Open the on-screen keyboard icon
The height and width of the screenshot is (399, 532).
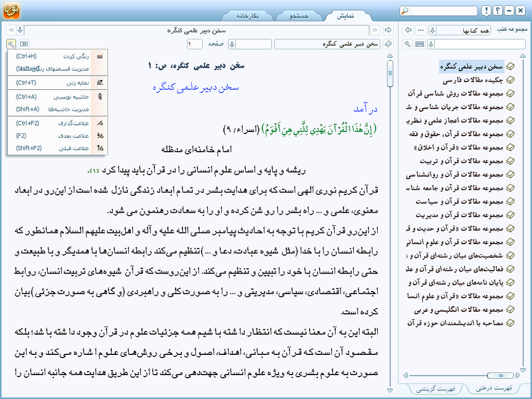pyautogui.click(x=420, y=44)
